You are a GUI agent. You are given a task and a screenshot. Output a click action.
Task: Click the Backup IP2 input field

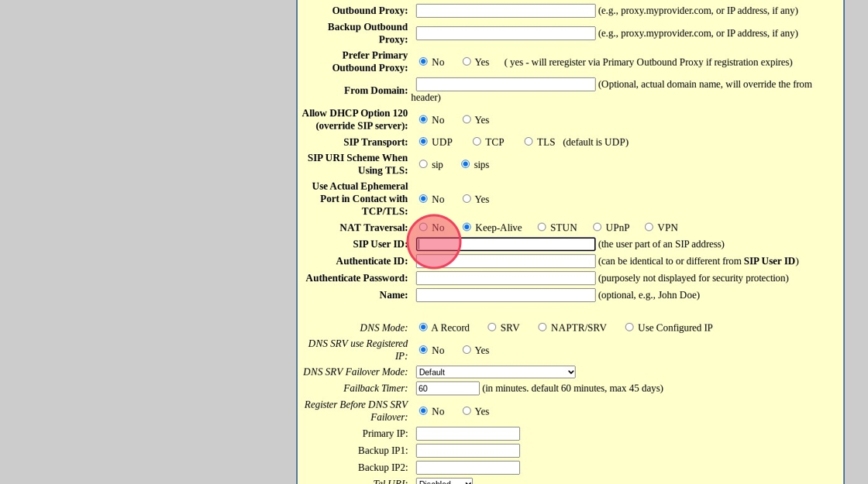468,468
